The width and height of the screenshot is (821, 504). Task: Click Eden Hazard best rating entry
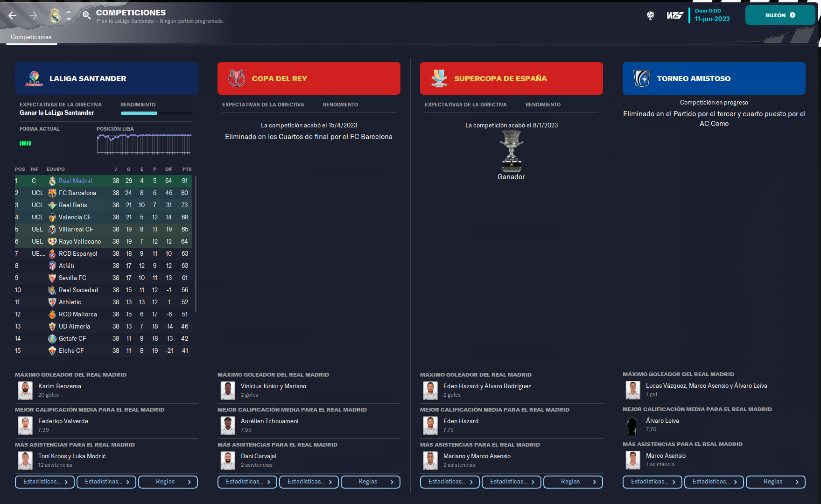(461, 421)
